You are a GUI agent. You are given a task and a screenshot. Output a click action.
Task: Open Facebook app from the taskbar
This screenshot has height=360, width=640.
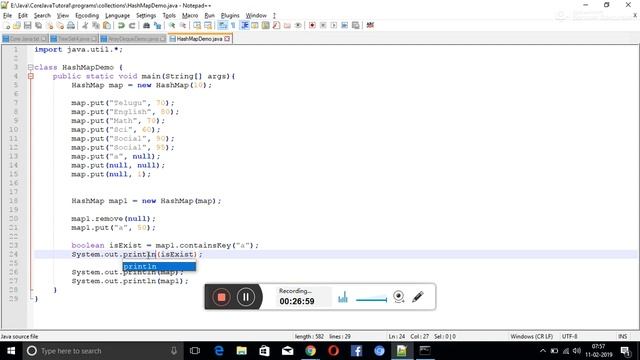click(356, 351)
